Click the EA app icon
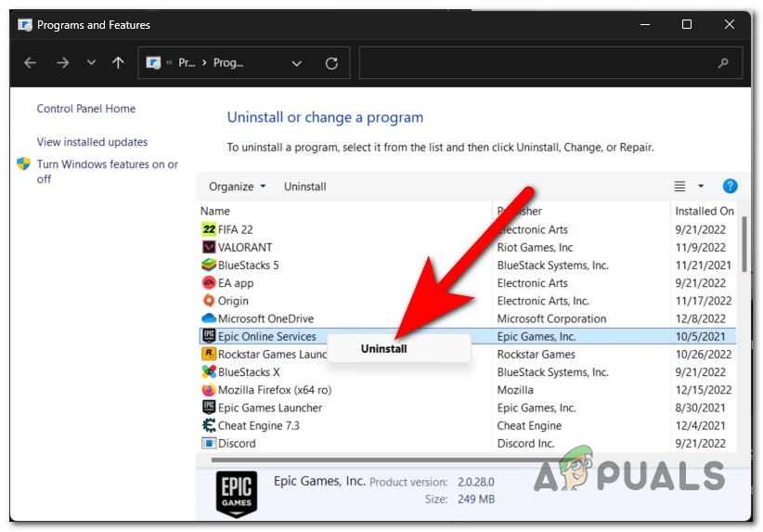763x532 pixels. point(209,283)
